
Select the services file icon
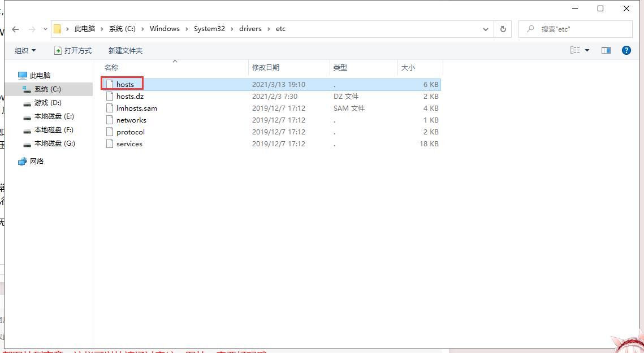click(x=110, y=143)
